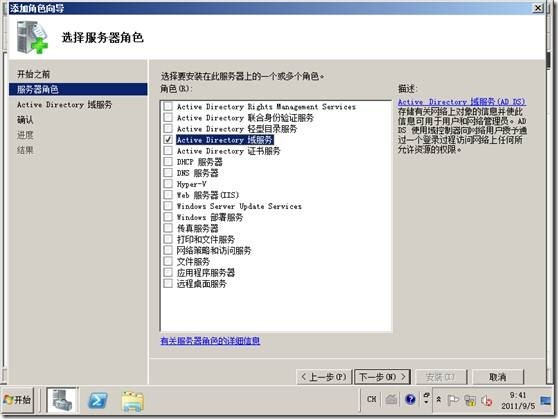This screenshot has width=558, height=419.
Task: Open the clock showing 9:41
Action: tap(518, 400)
